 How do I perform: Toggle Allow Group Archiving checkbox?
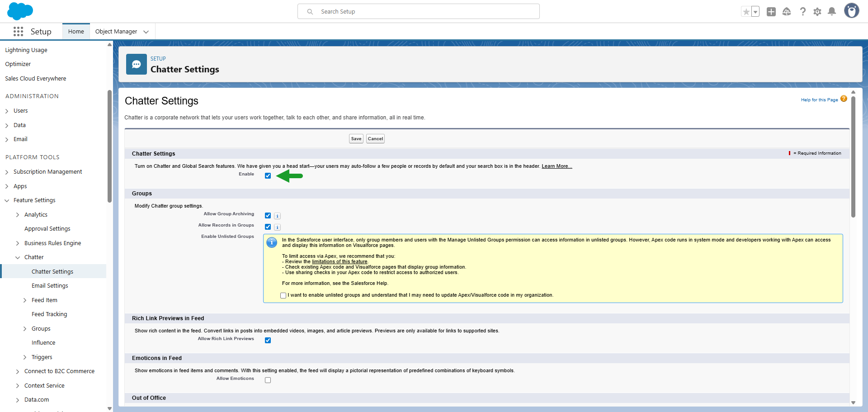[268, 216]
